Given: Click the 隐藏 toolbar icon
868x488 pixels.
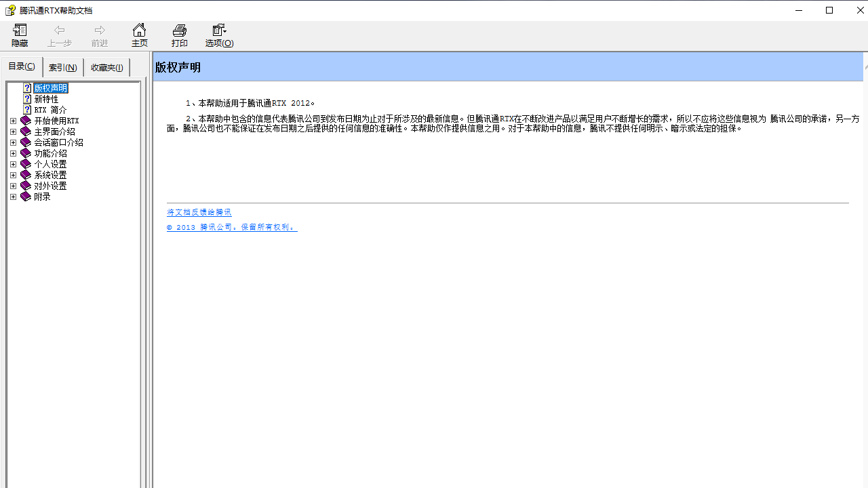Looking at the screenshot, I should coord(19,35).
